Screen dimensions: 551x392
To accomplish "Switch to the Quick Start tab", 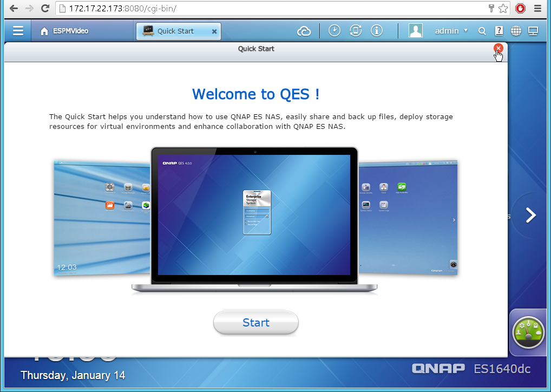I will pos(175,31).
